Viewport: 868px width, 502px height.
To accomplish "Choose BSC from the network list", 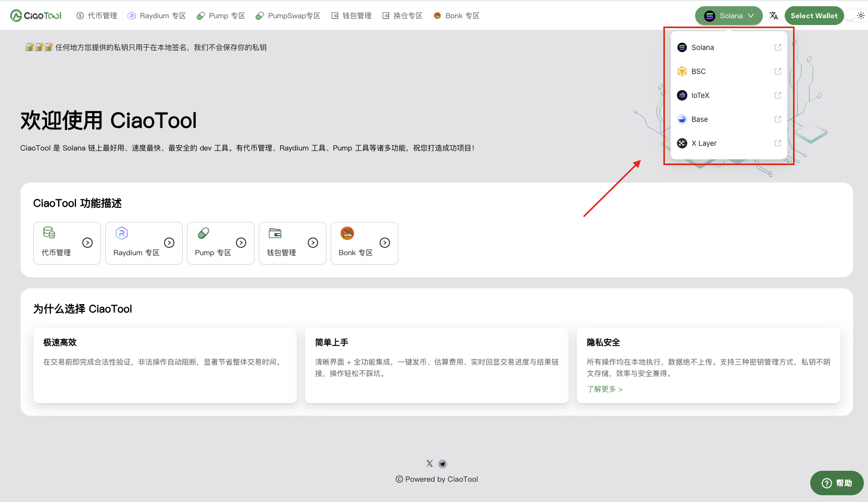I will tap(729, 71).
